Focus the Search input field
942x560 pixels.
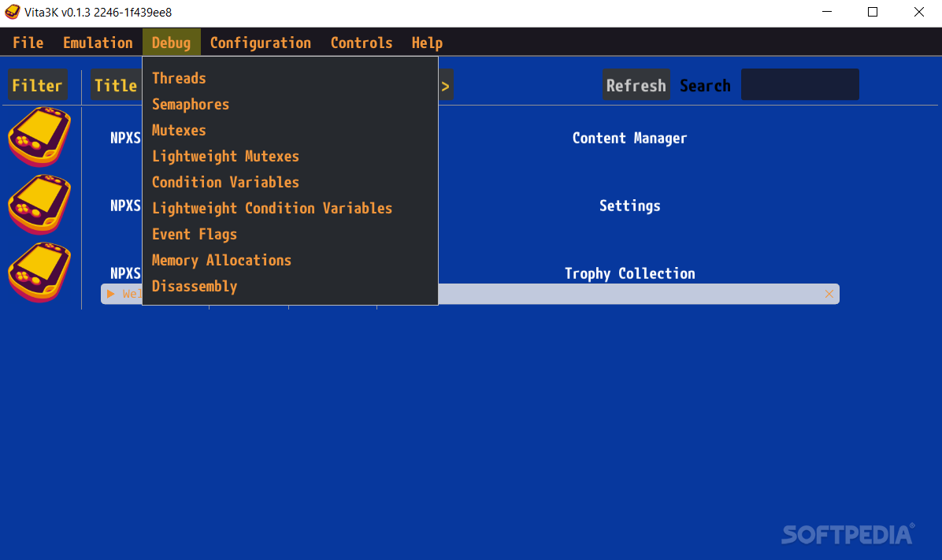799,84
